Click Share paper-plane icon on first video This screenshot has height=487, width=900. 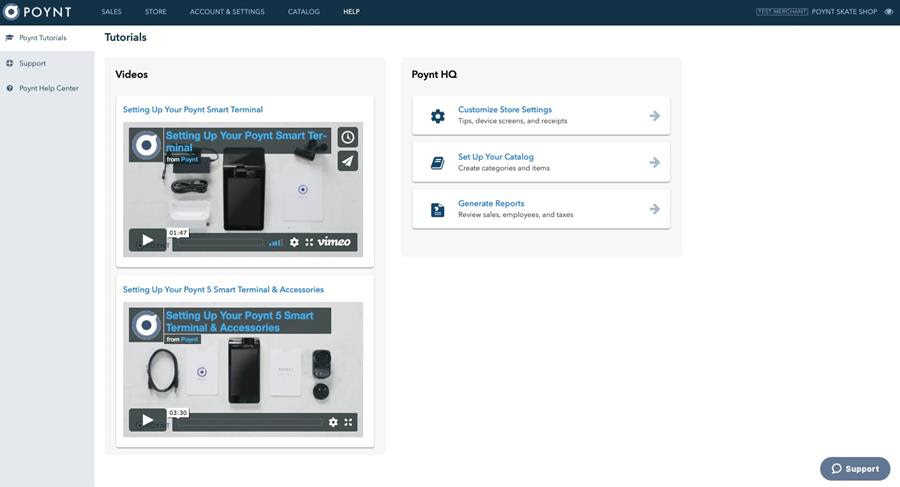(348, 161)
